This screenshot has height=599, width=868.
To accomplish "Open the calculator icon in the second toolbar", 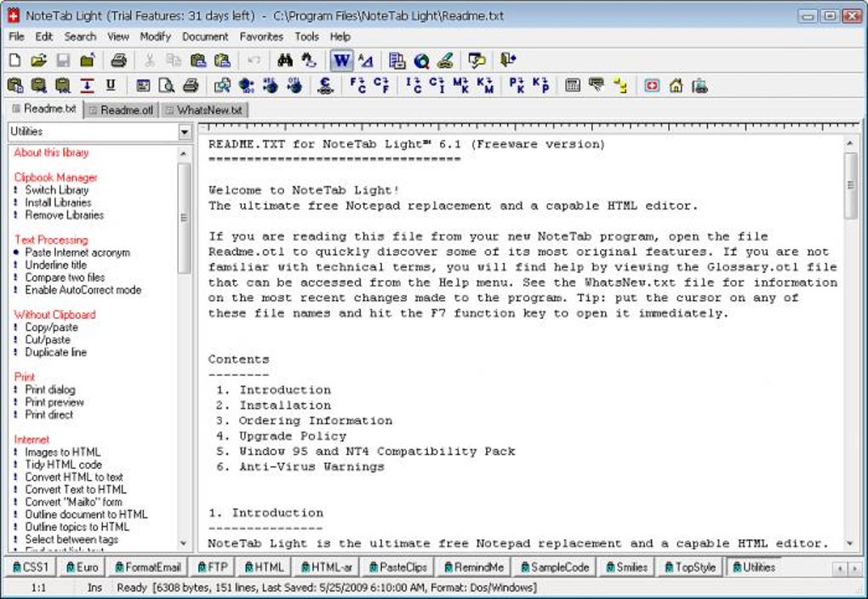I will click(573, 85).
